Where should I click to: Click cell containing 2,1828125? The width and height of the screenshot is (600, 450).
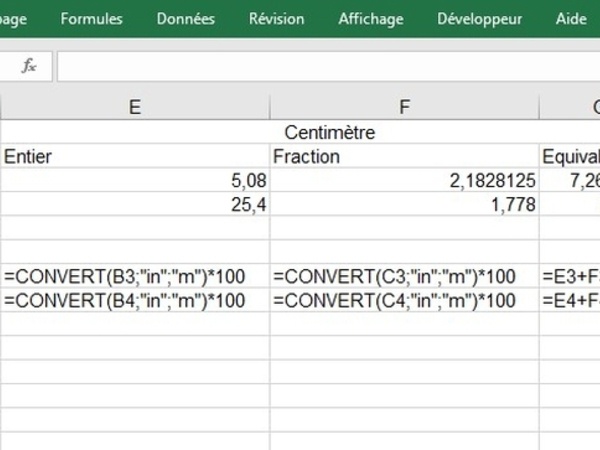click(404, 181)
